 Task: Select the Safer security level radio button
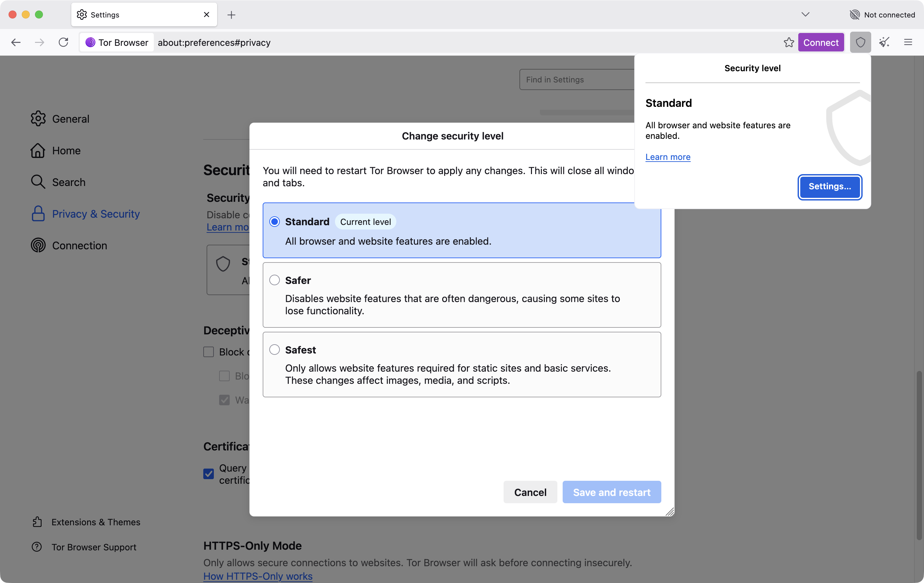coord(274,280)
